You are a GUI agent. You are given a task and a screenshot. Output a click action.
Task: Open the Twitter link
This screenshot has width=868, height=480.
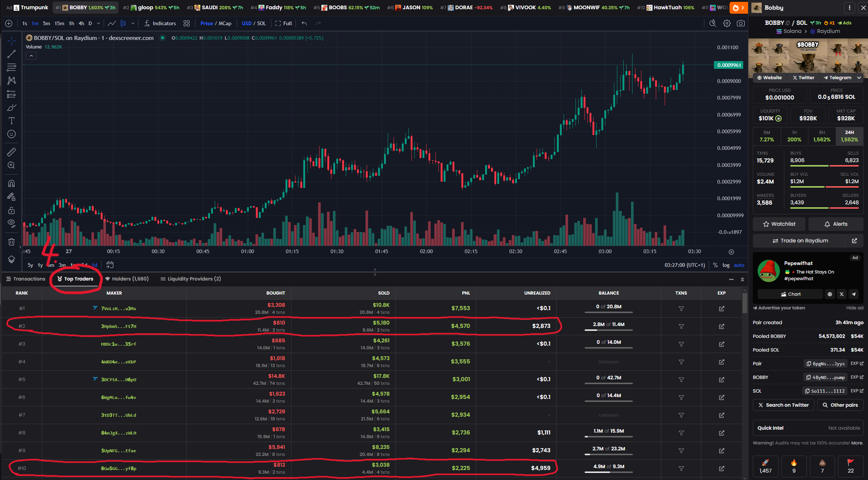804,78
